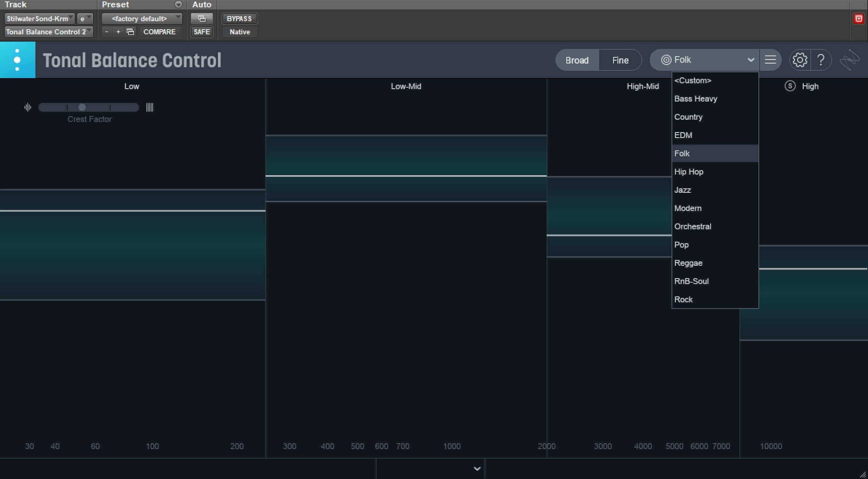The image size is (868, 479).
Task: Click the 10000 frequency axis label
Action: tap(771, 446)
